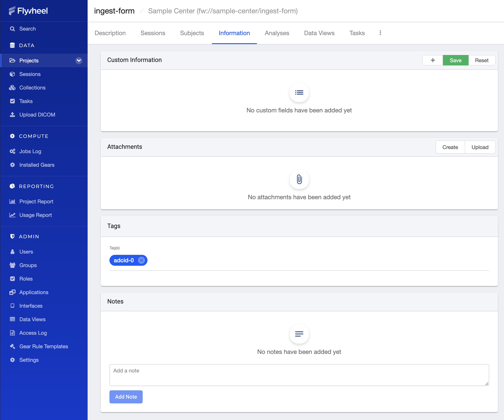View the Project Report
Image resolution: width=504 pixels, height=420 pixels.
pyautogui.click(x=36, y=202)
